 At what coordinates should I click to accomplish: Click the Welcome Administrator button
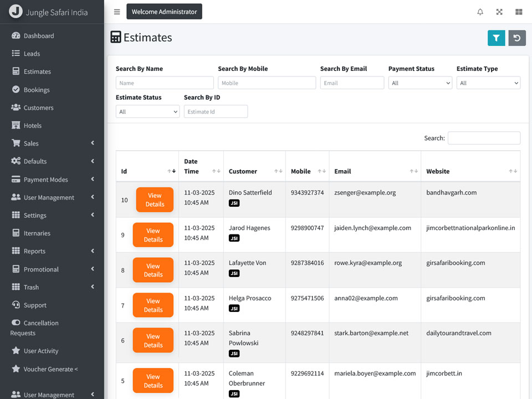(x=164, y=12)
